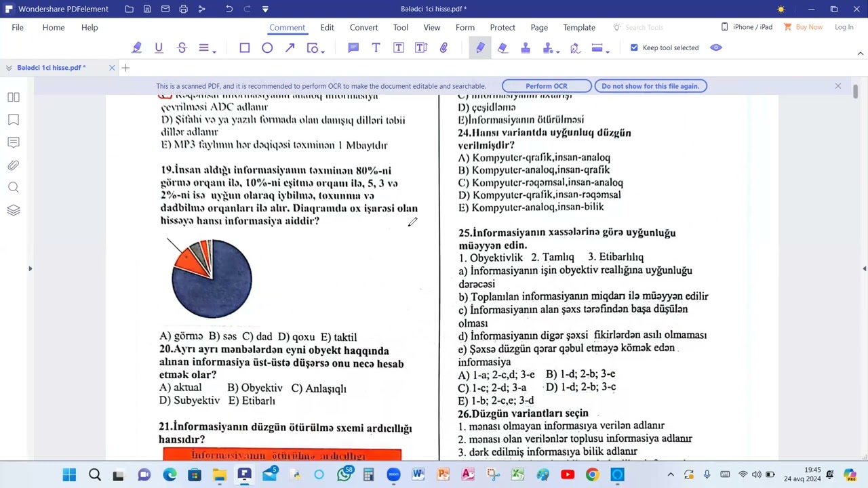Send the document by email icon
Viewport: 868px width, 488px height.
[165, 9]
